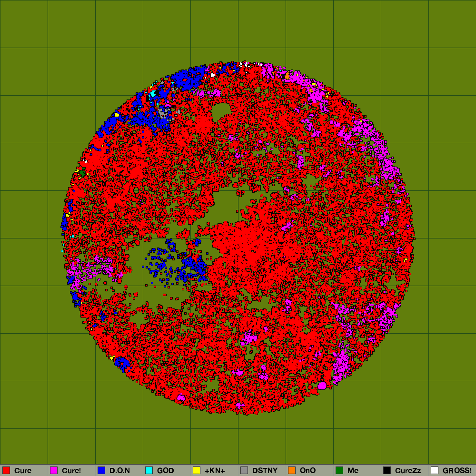
Task: Click the "Me" legend label
Action: (x=353, y=471)
